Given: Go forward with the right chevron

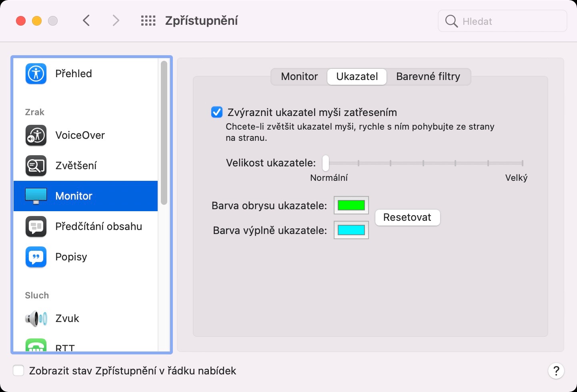Looking at the screenshot, I should [116, 21].
